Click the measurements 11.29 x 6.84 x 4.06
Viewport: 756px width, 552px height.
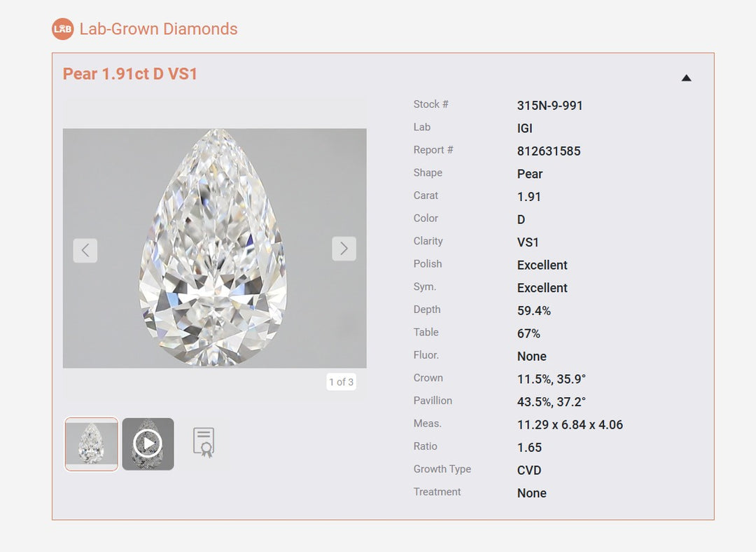570,425
